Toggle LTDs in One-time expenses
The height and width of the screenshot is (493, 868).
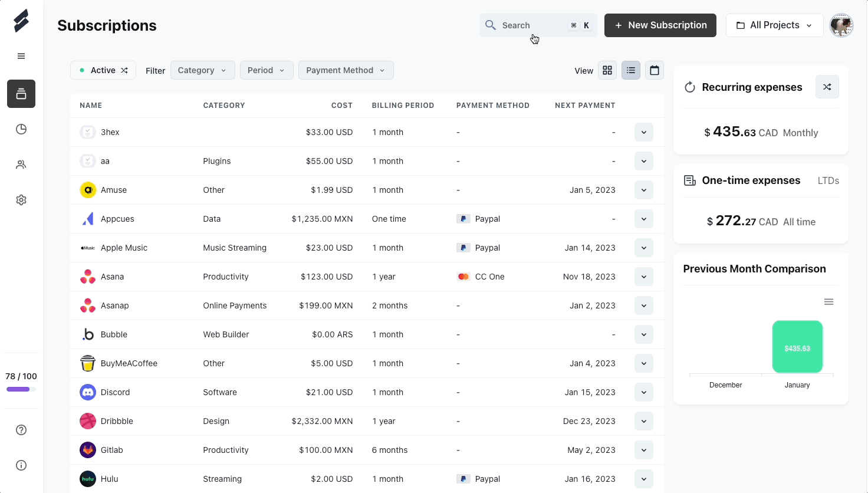(828, 181)
